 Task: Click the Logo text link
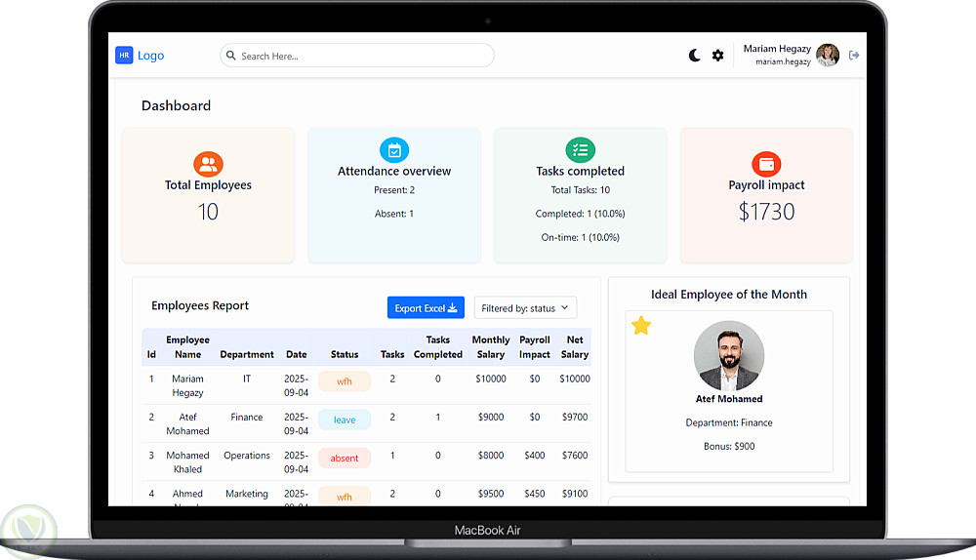tap(150, 56)
